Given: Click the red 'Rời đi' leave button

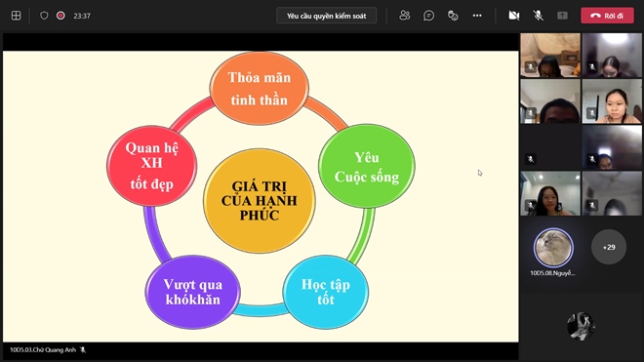Looking at the screenshot, I should coord(607,16).
